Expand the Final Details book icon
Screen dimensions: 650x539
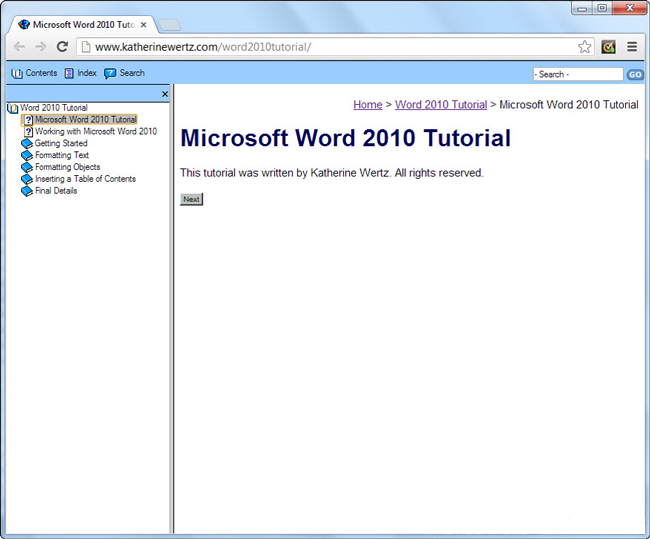27,191
